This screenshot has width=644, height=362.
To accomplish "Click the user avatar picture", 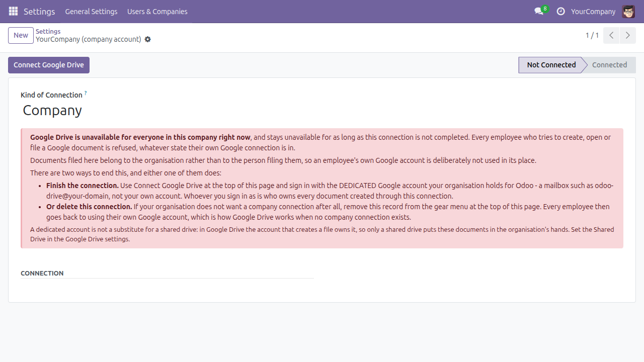I will (628, 11).
